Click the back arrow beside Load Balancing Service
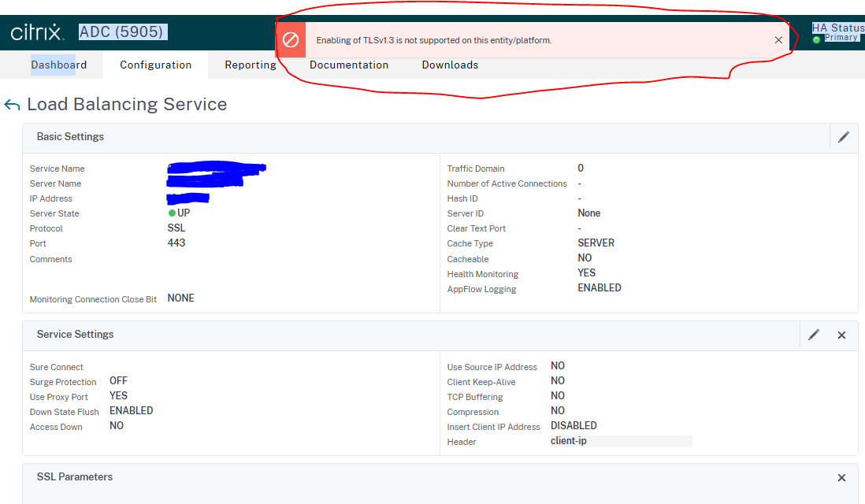Screen dimensions: 865x504 (12, 105)
